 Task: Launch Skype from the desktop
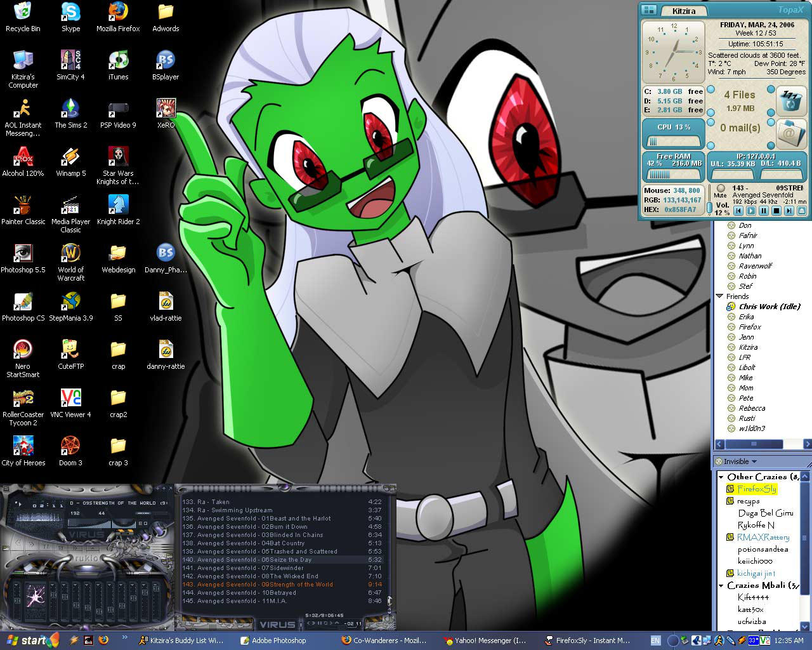(70, 17)
